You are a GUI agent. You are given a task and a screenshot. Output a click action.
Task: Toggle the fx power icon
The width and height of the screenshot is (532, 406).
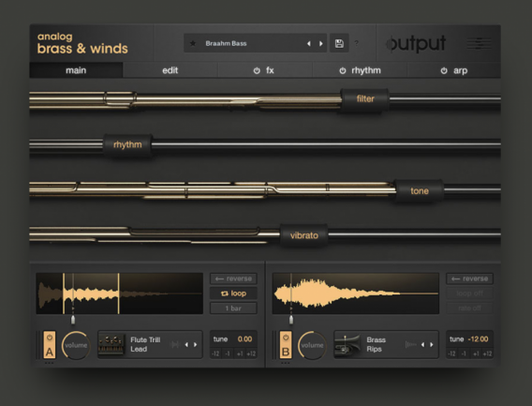[x=257, y=70]
